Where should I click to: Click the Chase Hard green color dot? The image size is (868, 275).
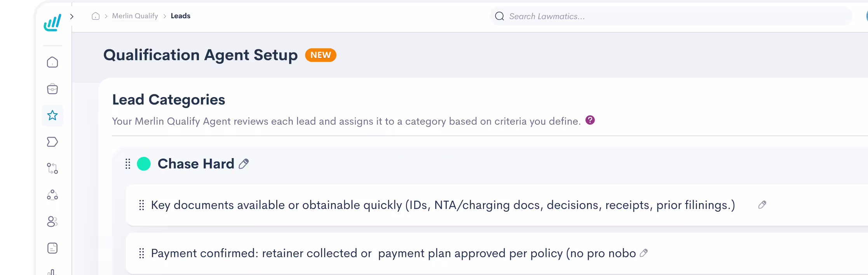[144, 164]
